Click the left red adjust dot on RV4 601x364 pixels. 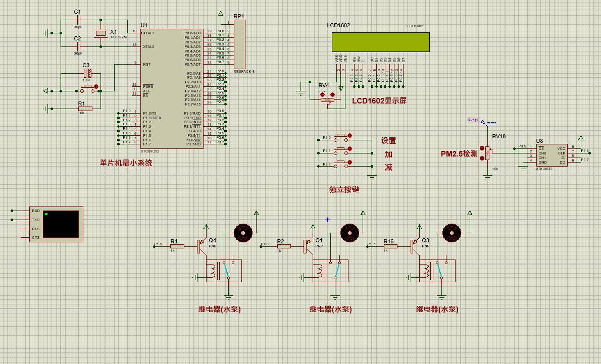[x=322, y=94]
